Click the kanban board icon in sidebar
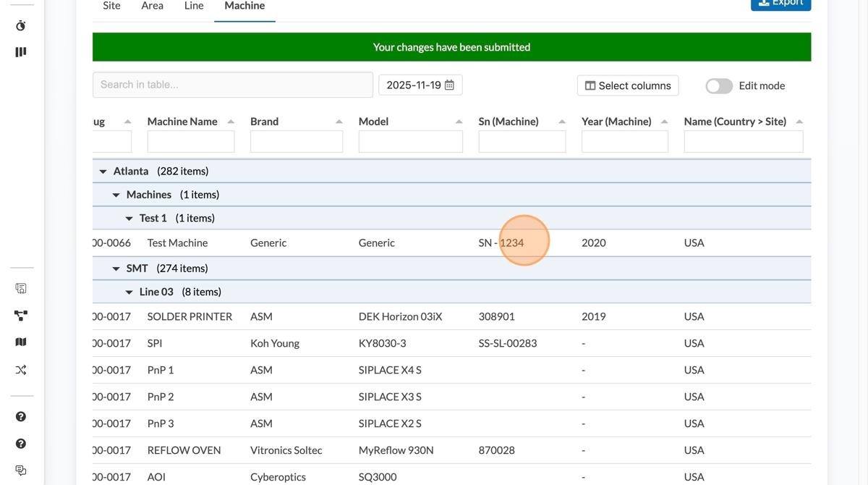Image resolution: width=868 pixels, height=485 pixels. point(21,52)
